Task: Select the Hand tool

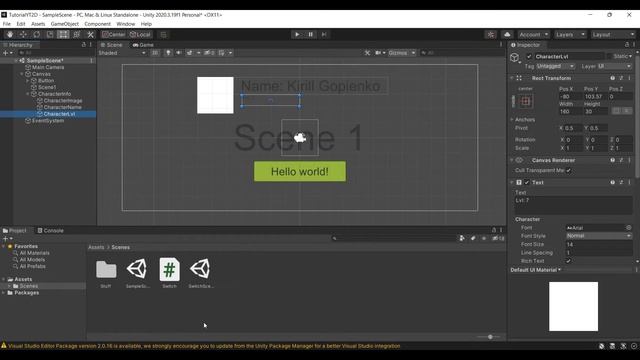Action: tap(10, 35)
